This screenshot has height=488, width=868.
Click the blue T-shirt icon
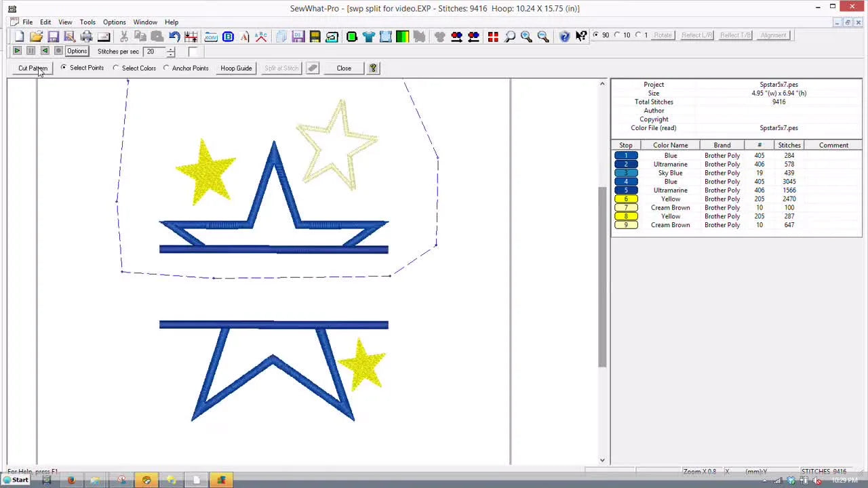(368, 36)
